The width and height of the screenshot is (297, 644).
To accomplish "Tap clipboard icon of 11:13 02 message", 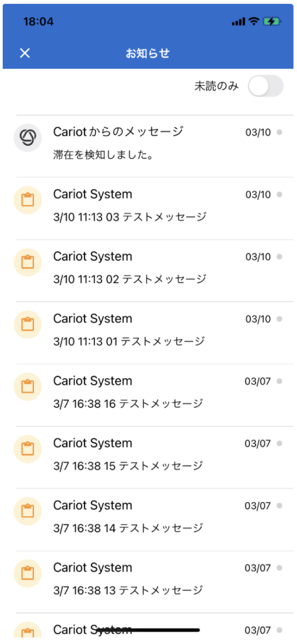I will coord(28,262).
